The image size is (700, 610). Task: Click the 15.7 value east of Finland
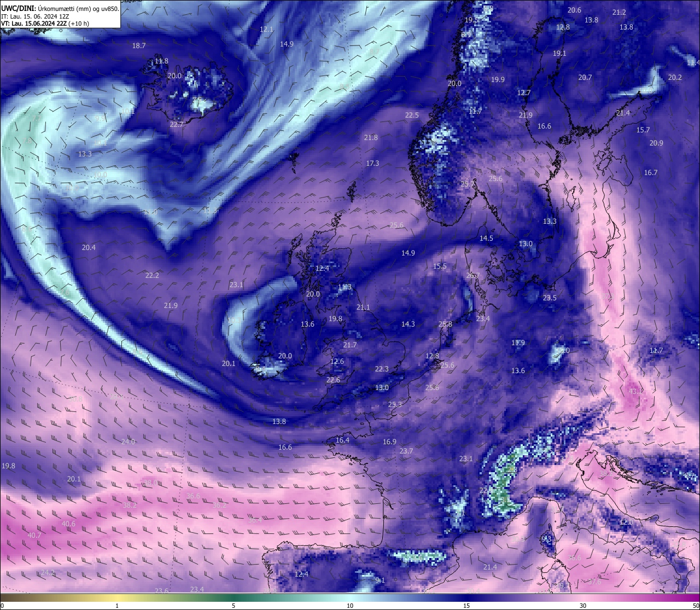click(x=643, y=130)
